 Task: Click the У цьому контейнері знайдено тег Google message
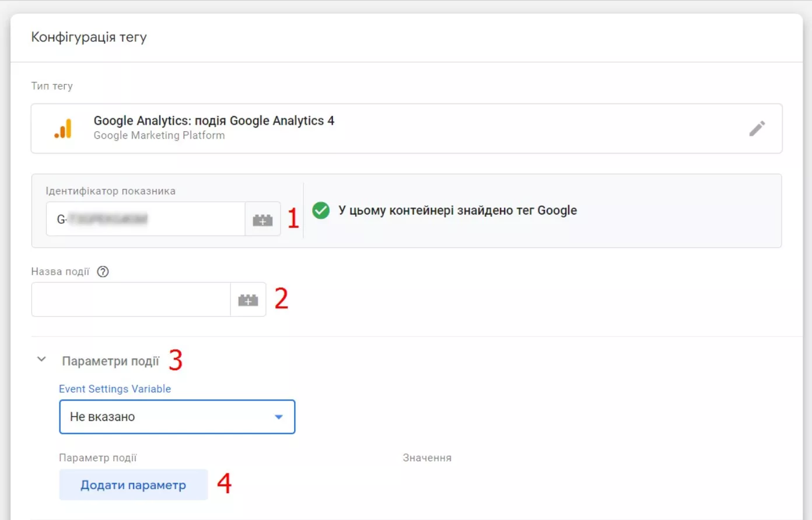(x=457, y=210)
